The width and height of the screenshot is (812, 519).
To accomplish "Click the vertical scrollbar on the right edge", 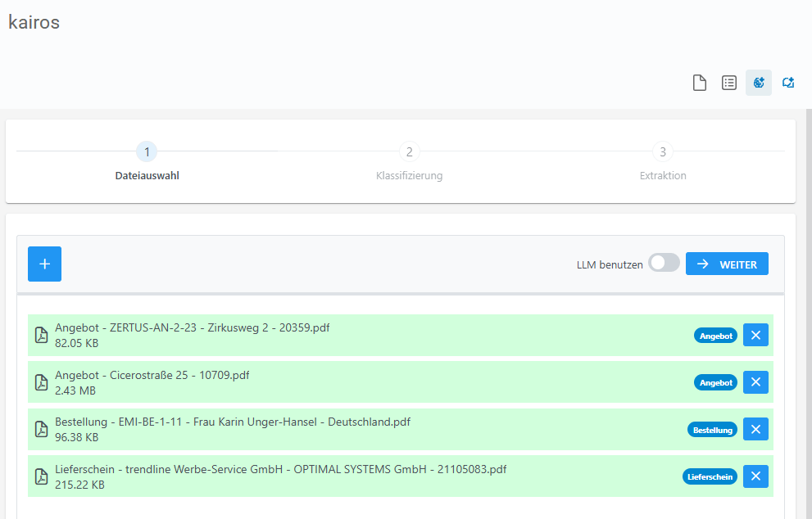I will point(806,311).
